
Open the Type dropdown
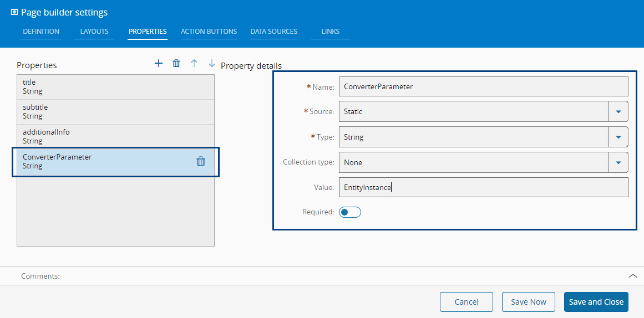tap(618, 137)
